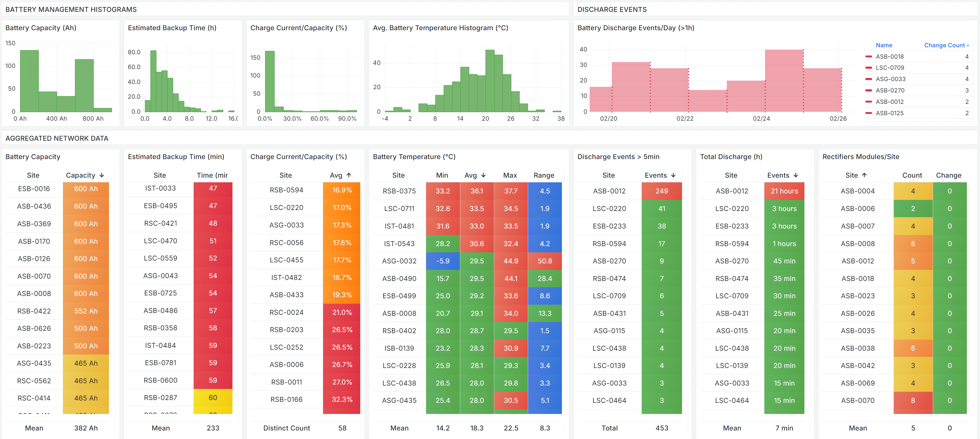This screenshot has width=980, height=439.
Task: Sort Battery Capacity table by Capacity arrow
Action: point(101,175)
